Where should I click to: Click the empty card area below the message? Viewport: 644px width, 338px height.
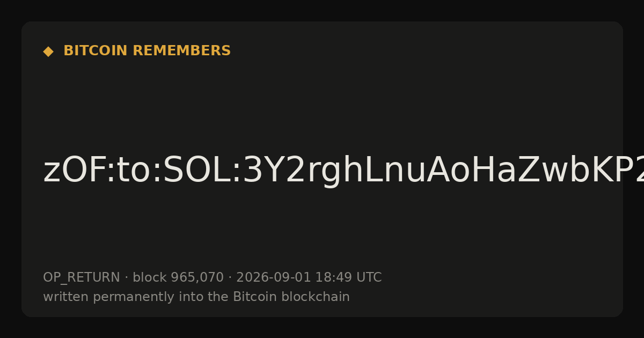(322, 231)
